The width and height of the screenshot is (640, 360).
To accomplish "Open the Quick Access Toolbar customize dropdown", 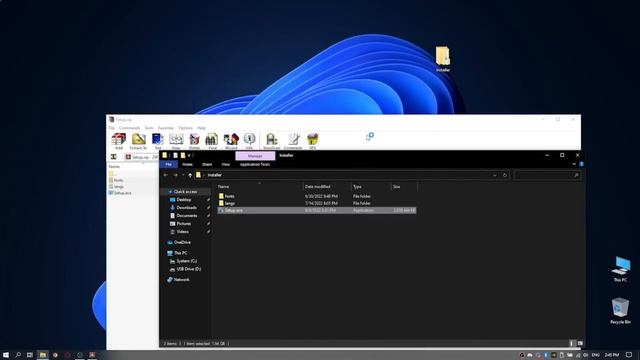I will coord(189,156).
